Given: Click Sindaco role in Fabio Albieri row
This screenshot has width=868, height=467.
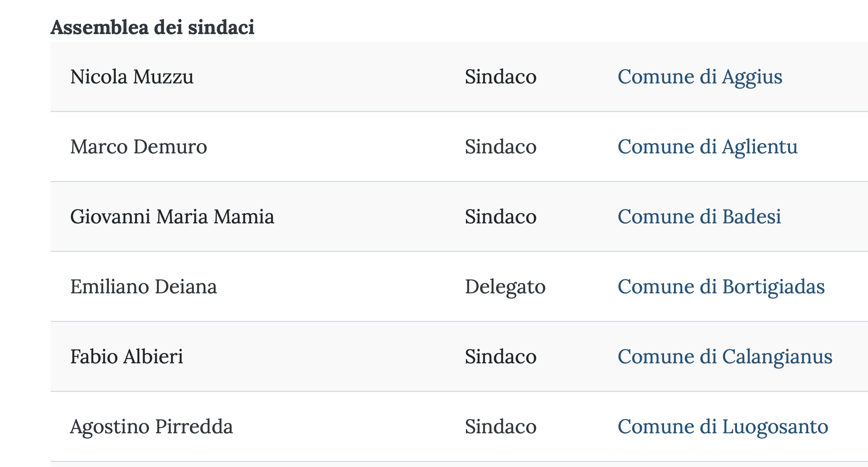Looking at the screenshot, I should [501, 357].
